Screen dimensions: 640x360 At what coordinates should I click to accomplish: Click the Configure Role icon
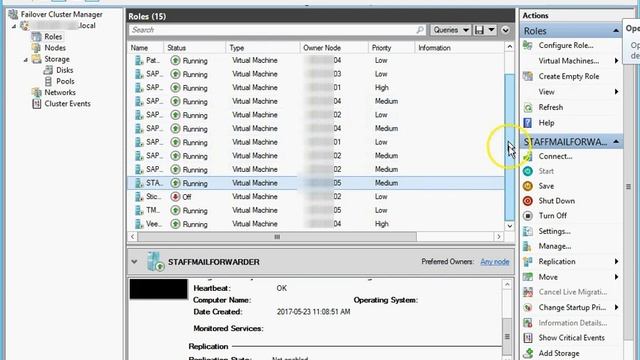tap(528, 45)
